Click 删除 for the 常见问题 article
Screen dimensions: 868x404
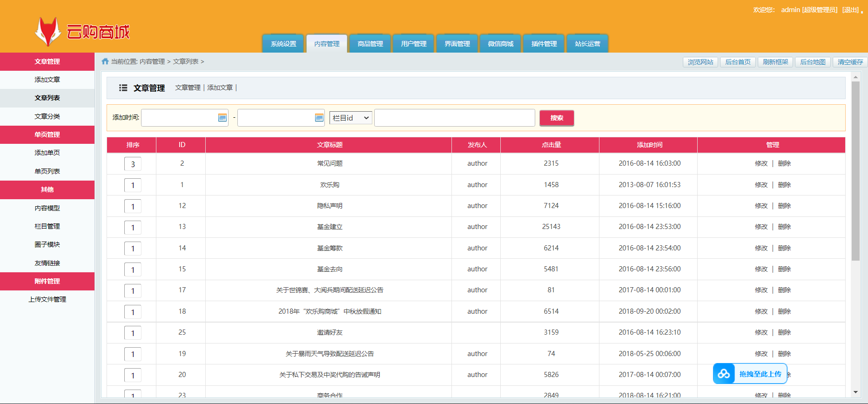(x=784, y=163)
